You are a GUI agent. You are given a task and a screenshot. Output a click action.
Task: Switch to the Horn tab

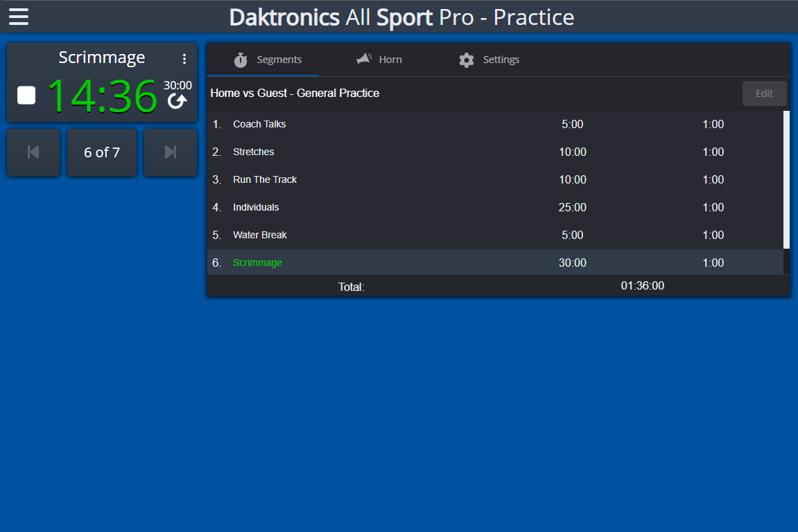(390, 60)
